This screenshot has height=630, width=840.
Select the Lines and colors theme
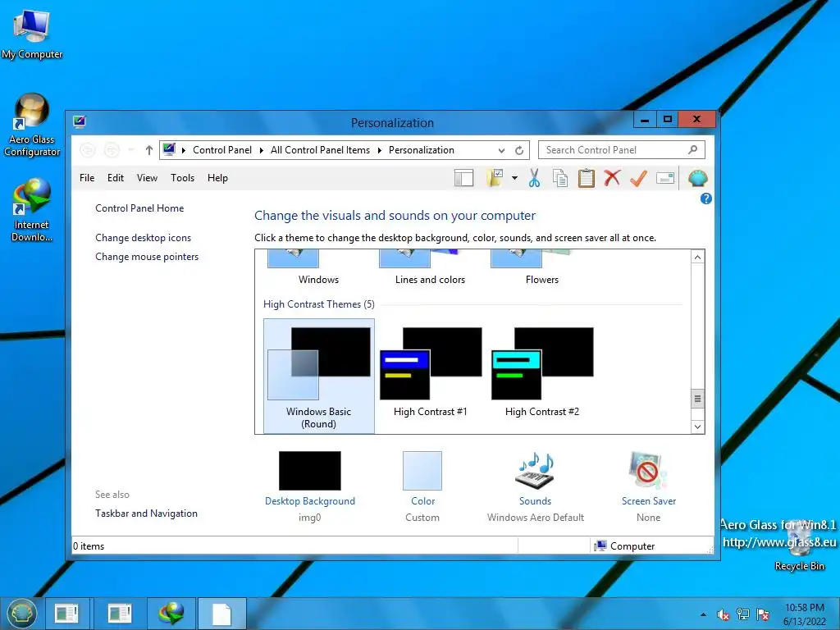click(x=430, y=268)
